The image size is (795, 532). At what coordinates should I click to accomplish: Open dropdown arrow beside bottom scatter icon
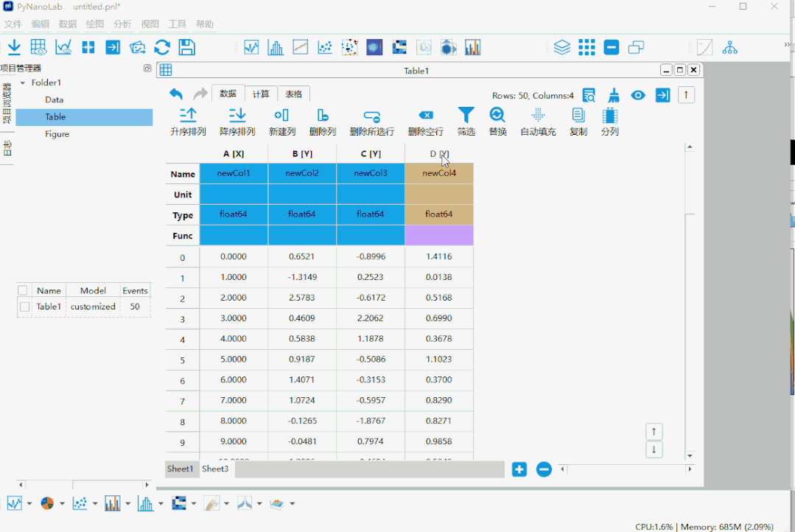click(x=95, y=503)
